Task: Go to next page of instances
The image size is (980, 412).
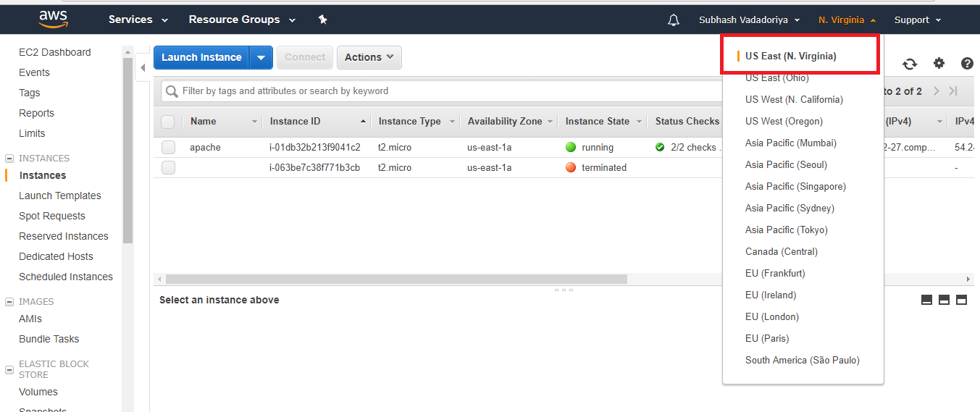Action: pos(937,91)
